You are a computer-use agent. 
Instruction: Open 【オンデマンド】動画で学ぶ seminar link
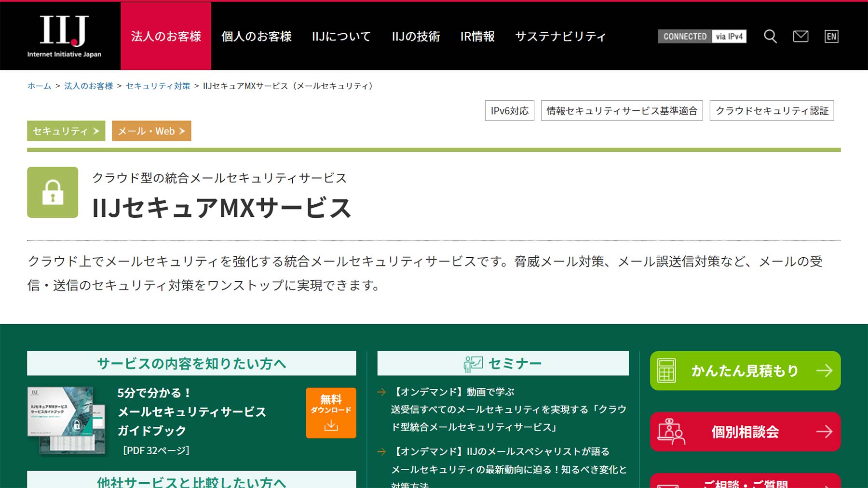click(x=509, y=409)
